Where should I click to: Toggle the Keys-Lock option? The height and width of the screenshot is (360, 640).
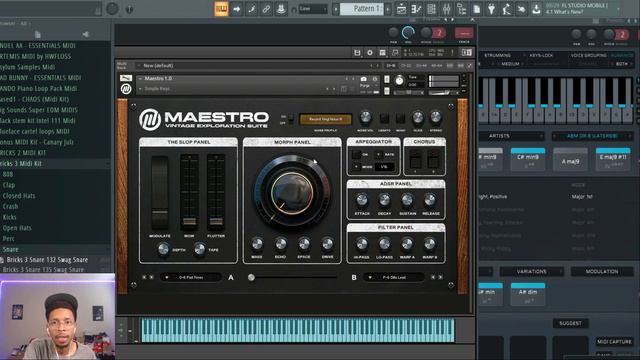(541, 55)
